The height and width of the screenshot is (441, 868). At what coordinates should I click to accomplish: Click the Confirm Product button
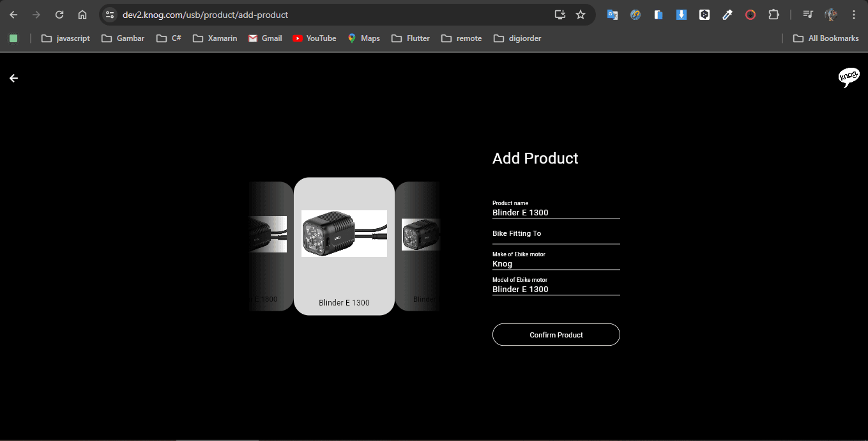(556, 335)
